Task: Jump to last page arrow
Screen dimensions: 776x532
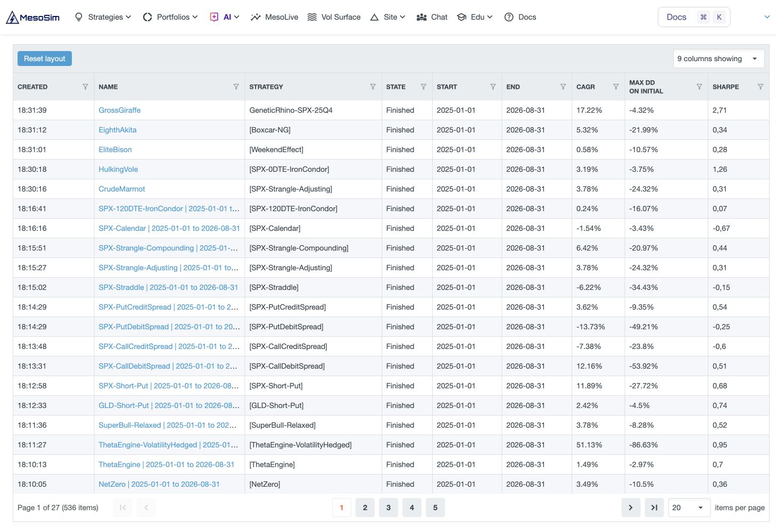Action: (x=654, y=508)
